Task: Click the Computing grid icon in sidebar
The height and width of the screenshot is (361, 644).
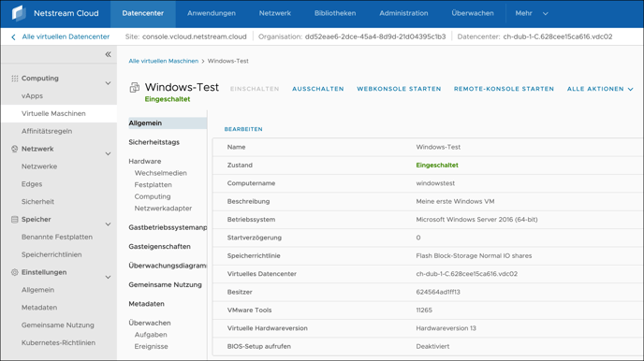Action: coord(15,79)
